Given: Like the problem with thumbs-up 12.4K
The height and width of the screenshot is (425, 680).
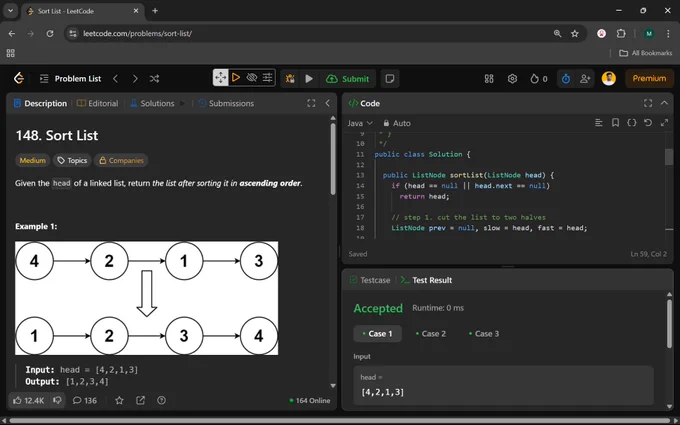Looking at the screenshot, I should pyautogui.click(x=29, y=400).
